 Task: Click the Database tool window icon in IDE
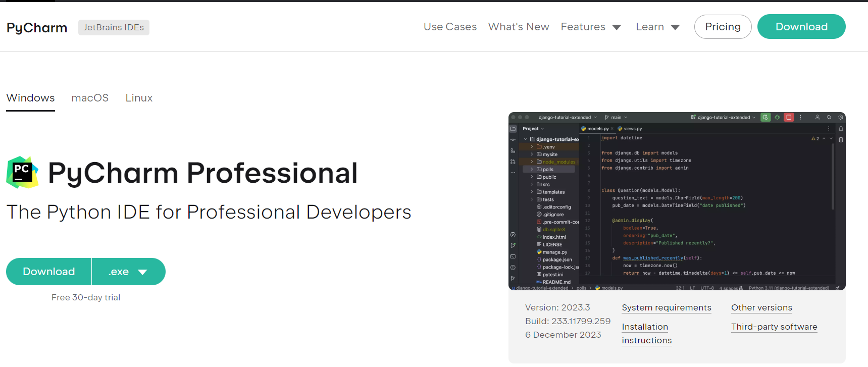841,140
